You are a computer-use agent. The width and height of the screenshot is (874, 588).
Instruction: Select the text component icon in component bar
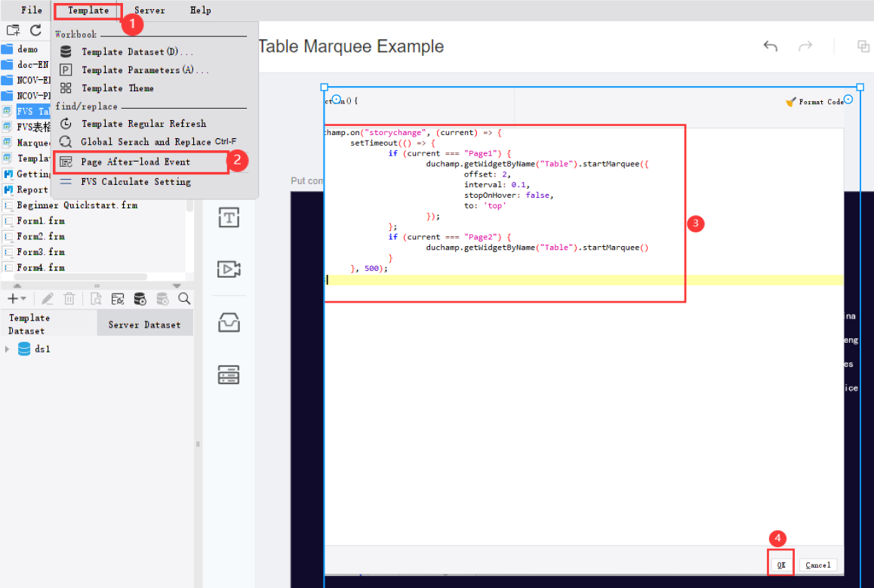(229, 217)
